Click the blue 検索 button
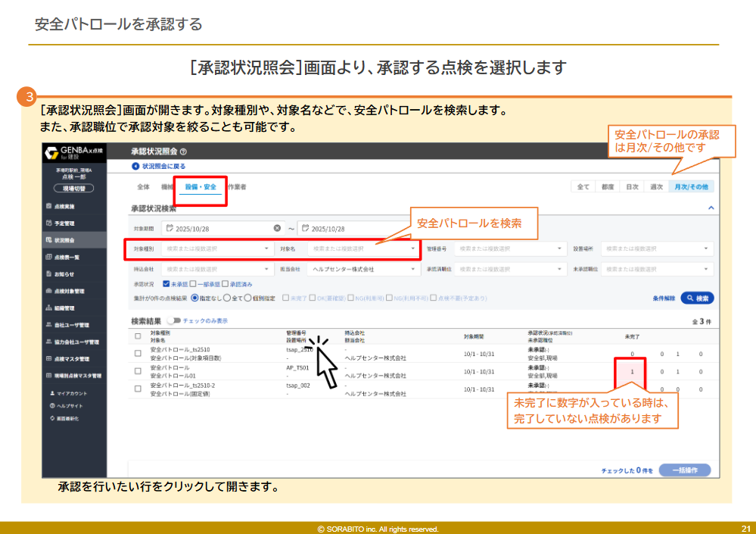 (x=697, y=298)
